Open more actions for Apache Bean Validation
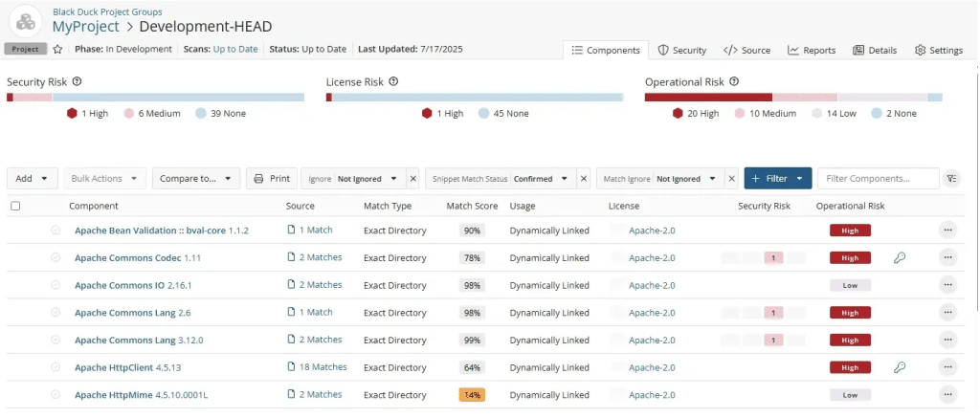 tap(947, 231)
